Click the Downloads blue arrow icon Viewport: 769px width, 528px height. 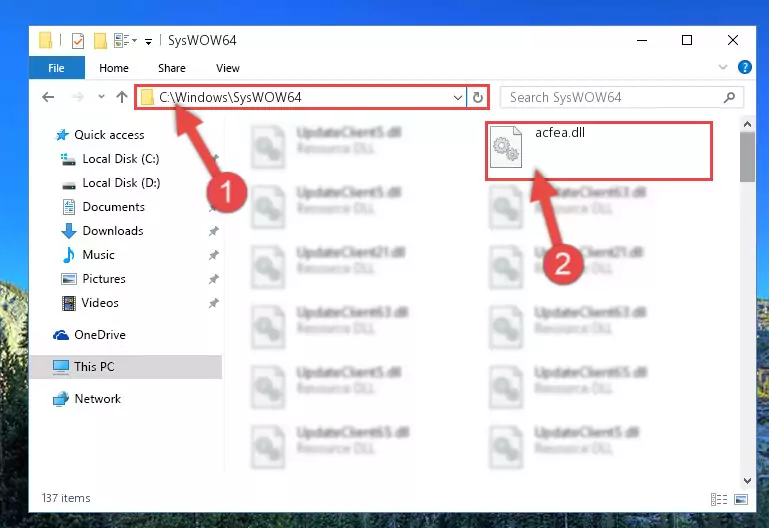(69, 231)
